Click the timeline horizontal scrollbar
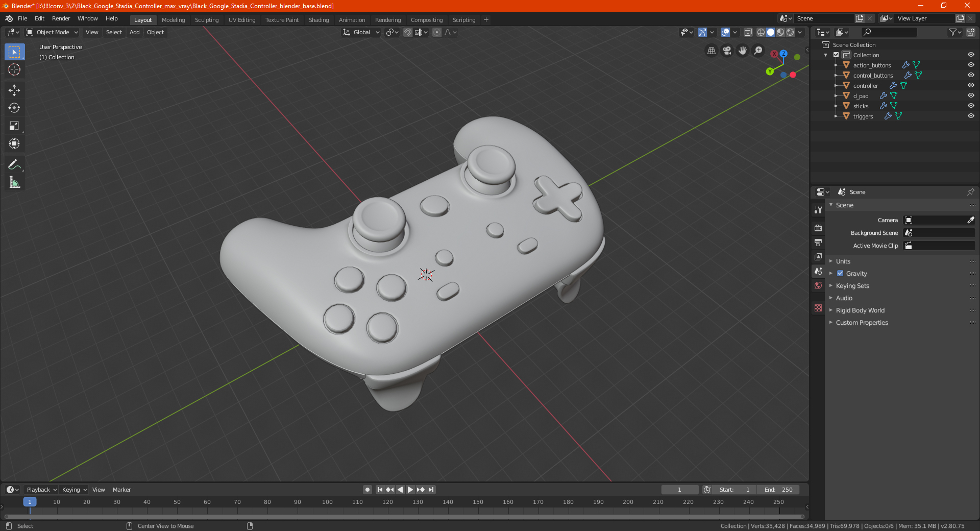Screen dimensions: 980x531 click(x=404, y=517)
